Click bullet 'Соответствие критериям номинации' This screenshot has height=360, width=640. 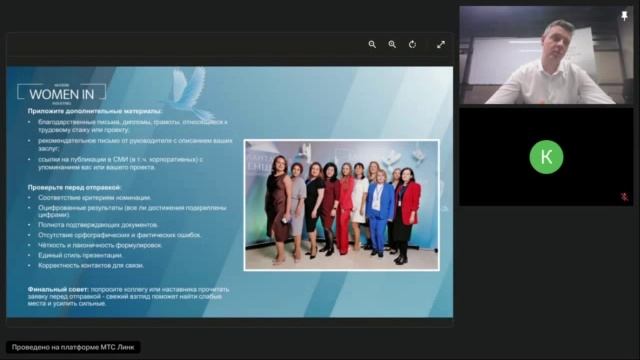[95, 198]
